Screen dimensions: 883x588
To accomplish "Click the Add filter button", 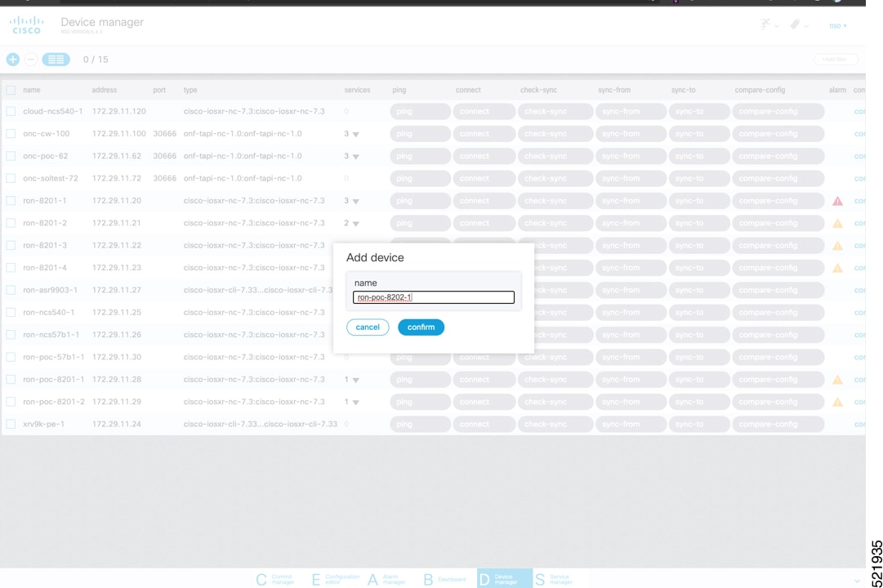I will (836, 59).
